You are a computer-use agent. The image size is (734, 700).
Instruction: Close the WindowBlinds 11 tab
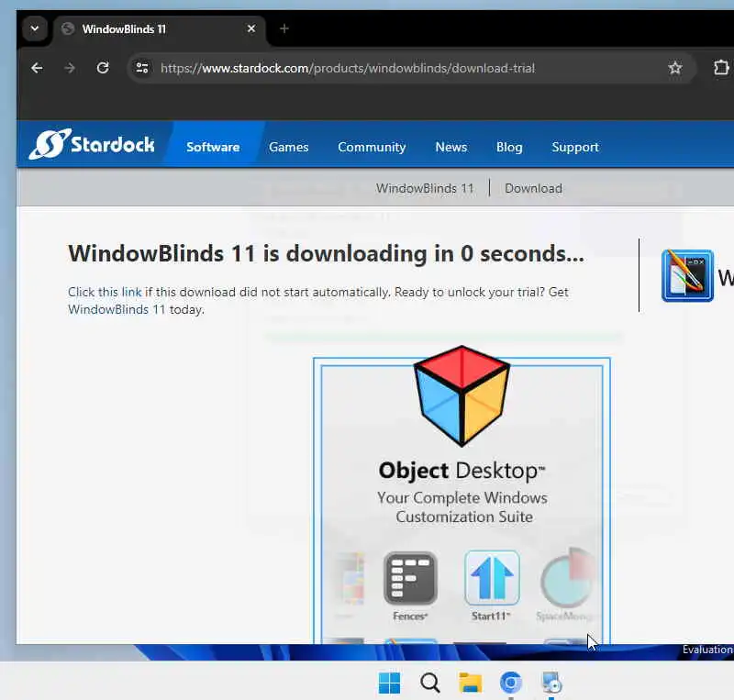tap(251, 28)
